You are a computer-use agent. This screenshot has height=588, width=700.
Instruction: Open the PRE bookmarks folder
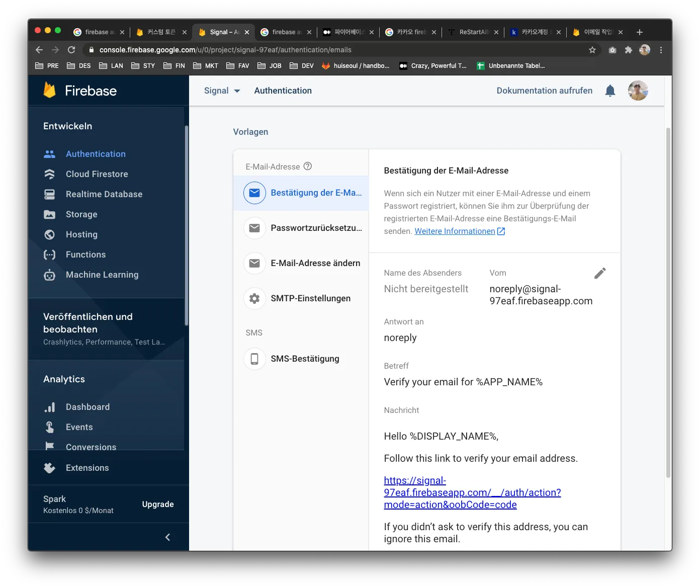pos(47,65)
